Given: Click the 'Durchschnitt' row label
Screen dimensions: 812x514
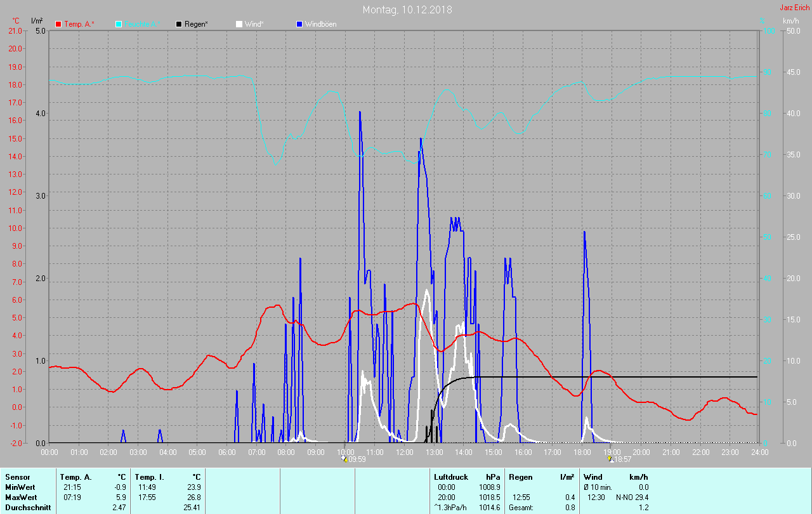Looking at the screenshot, I should pos(28,508).
